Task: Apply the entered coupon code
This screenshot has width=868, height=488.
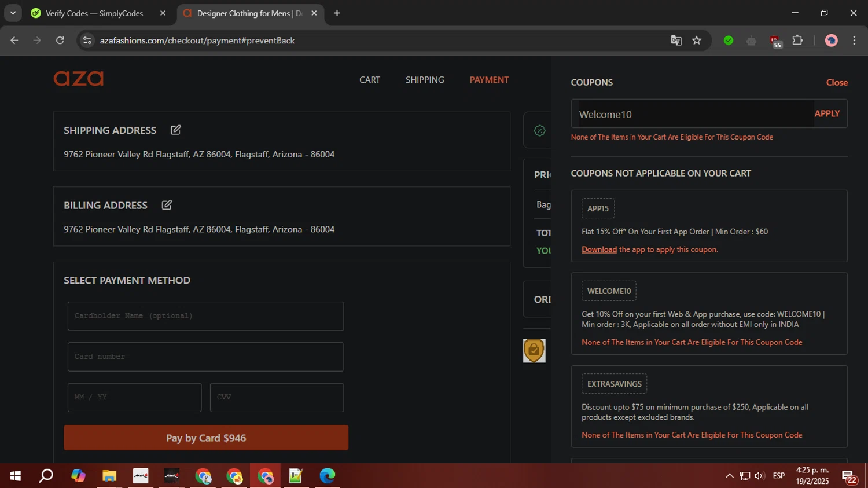Action: pyautogui.click(x=827, y=114)
